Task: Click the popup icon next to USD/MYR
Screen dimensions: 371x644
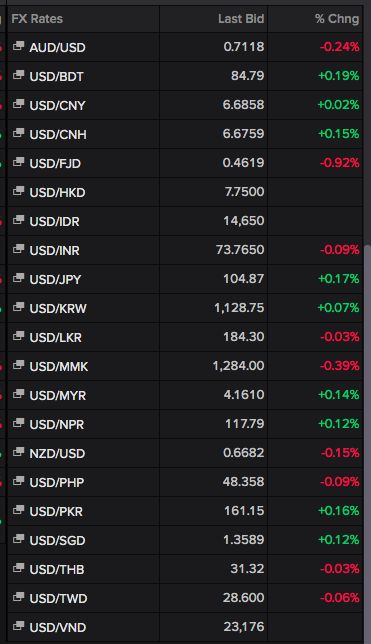Action: pyautogui.click(x=18, y=394)
